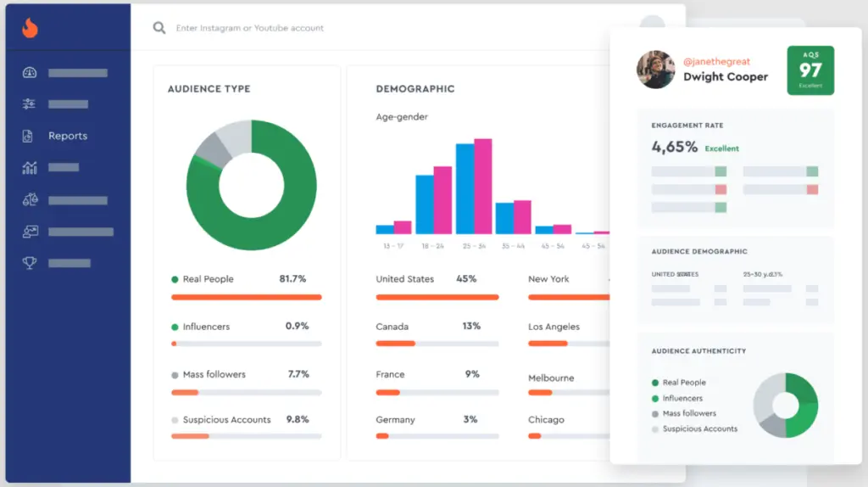Click Dwight Cooper's profile photo
This screenshot has width=868, height=487.
pos(655,70)
